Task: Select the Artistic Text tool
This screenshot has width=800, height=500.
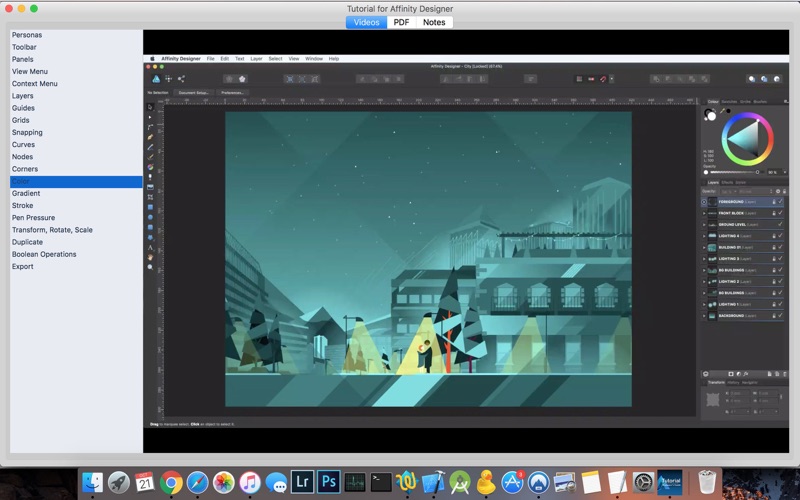Action: pos(150,247)
